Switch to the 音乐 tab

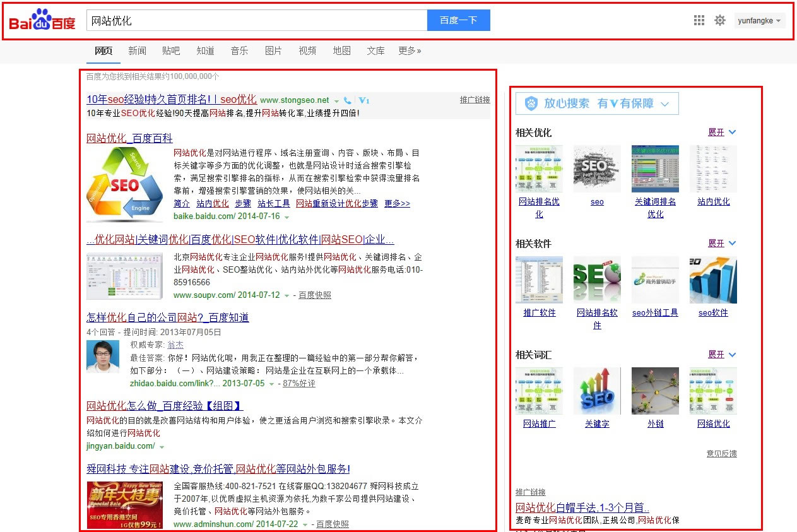tap(239, 50)
